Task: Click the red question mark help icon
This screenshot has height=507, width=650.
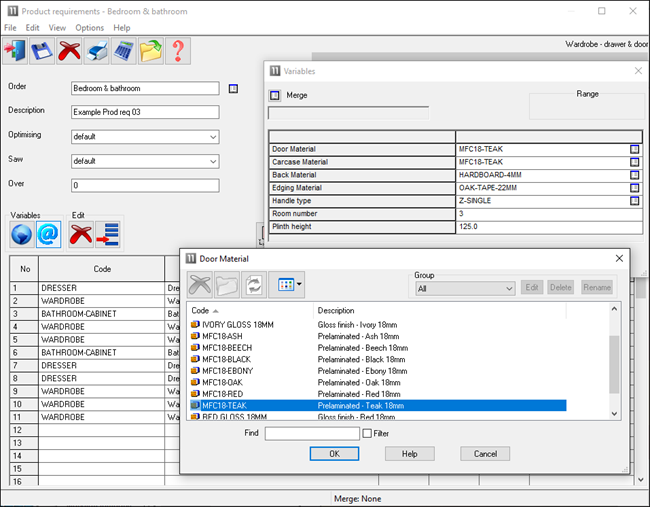Action: pos(177,50)
